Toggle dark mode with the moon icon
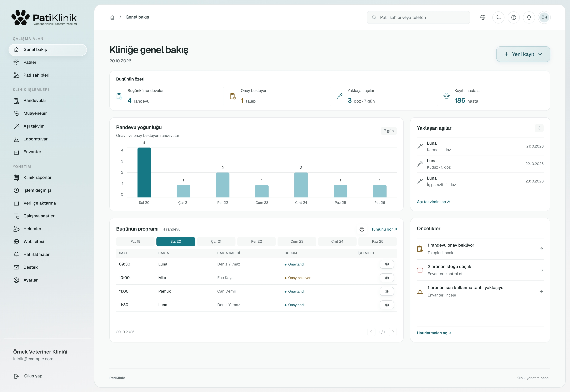Viewport: 570px width, 392px height. point(498,17)
